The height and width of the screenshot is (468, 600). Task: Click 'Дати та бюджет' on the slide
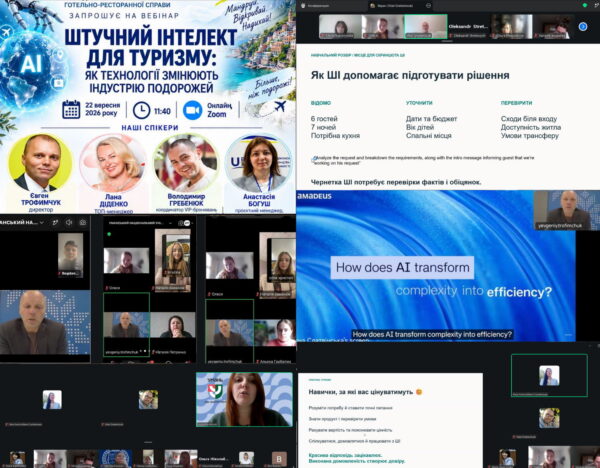[x=431, y=119]
